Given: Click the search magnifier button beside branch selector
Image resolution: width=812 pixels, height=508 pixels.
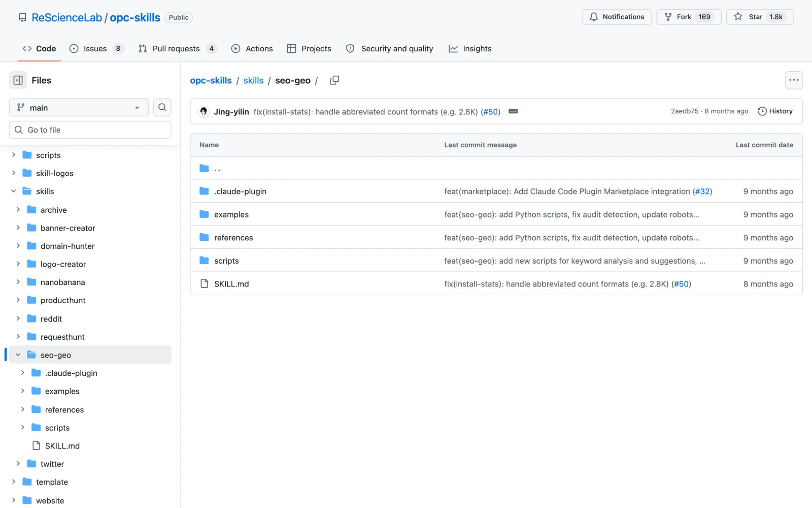Looking at the screenshot, I should tap(162, 107).
